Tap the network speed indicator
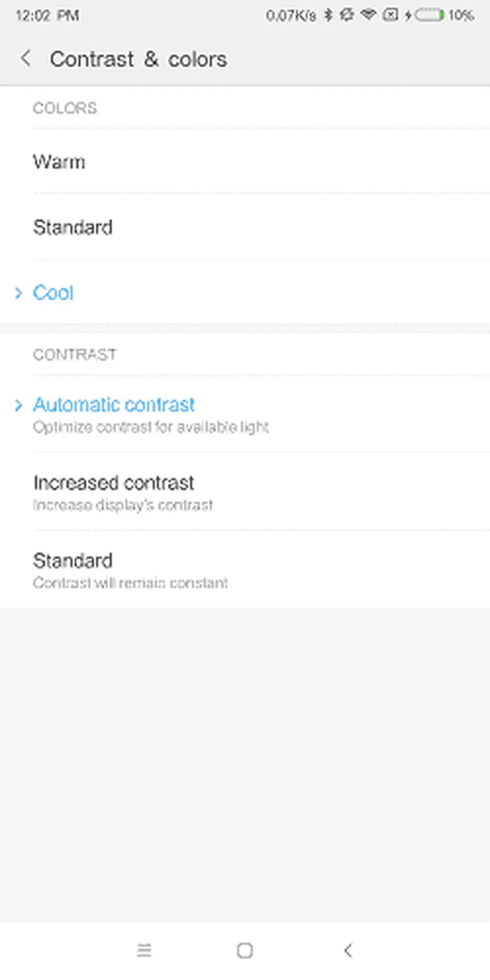Viewport: 490px width, 980px height. click(x=290, y=16)
